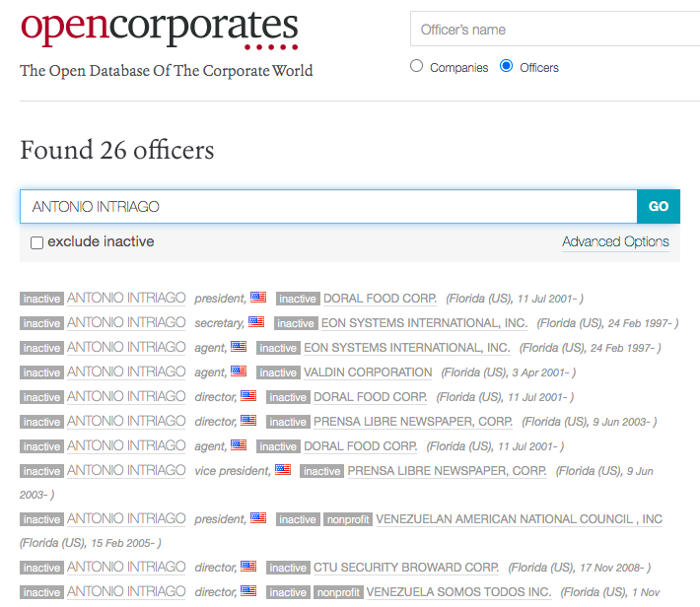
Task: Open ANTONIO INTRIAGO agent of VALDIN CORPORATION
Action: 126,371
